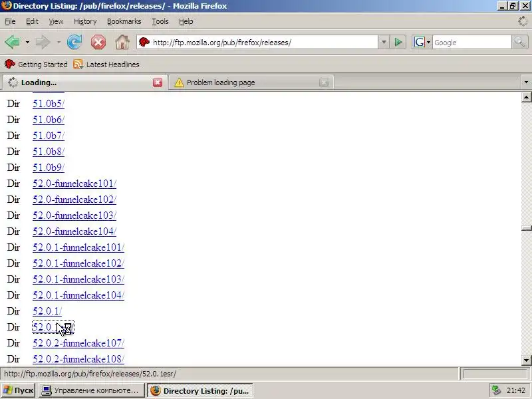The height and width of the screenshot is (399, 532).
Task: Open 52.0.1-funnelcake103/ directory
Action: coord(78,279)
